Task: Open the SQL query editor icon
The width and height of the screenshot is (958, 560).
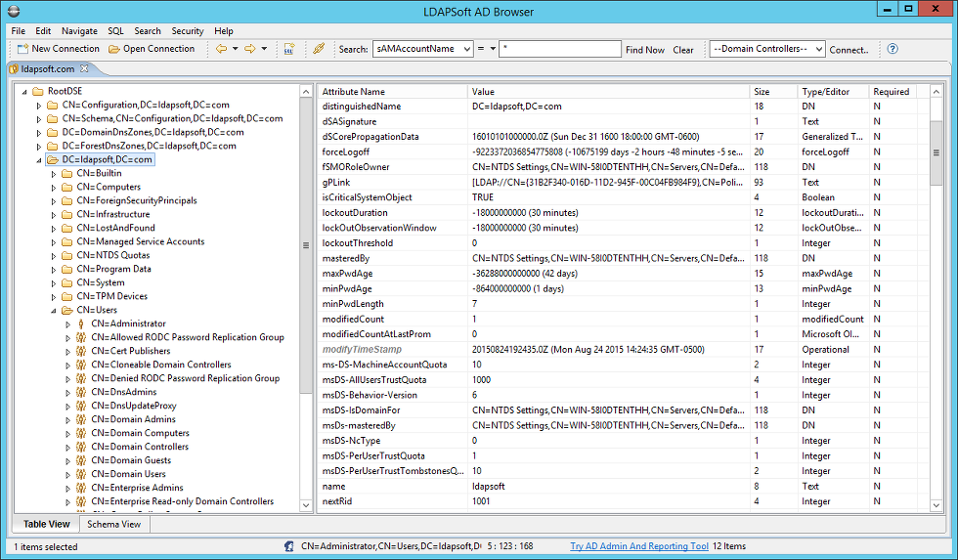Action: tap(289, 49)
